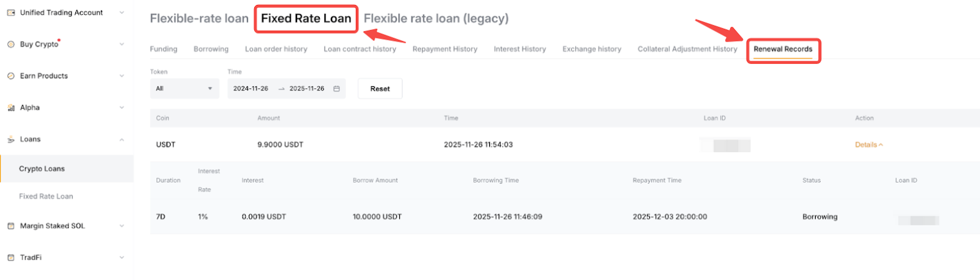Screen dimensions: 980x280
Task: Click the TradFi sidebar icon
Action: point(11,258)
